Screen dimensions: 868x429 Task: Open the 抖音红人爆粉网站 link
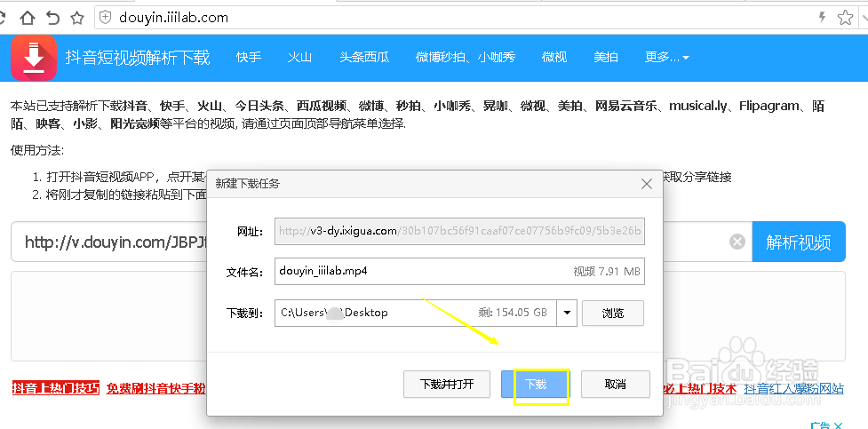pos(794,389)
